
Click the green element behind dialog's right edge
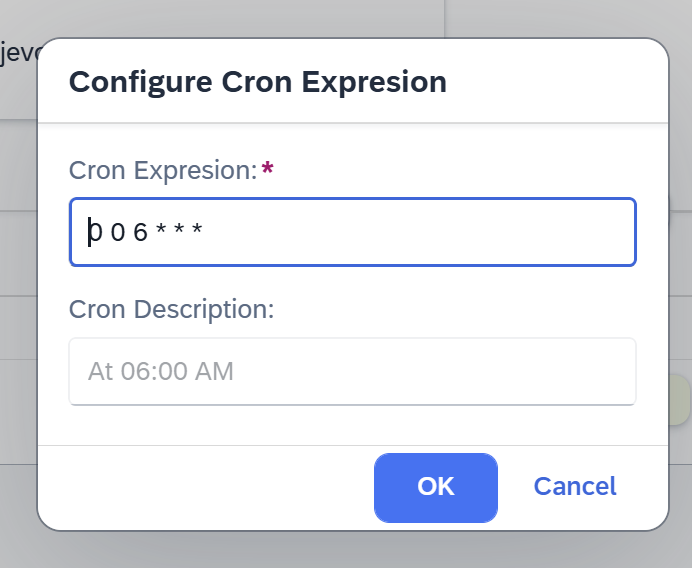point(680,400)
